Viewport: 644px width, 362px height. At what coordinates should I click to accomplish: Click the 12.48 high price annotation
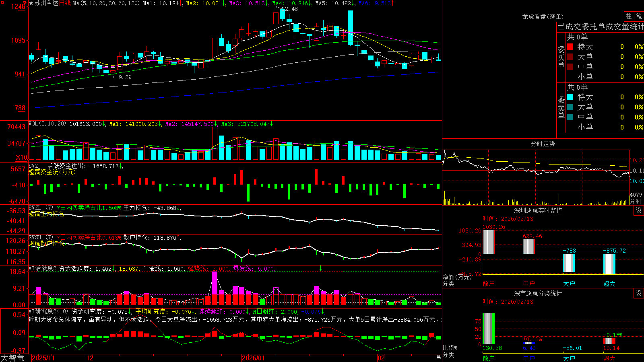click(291, 9)
